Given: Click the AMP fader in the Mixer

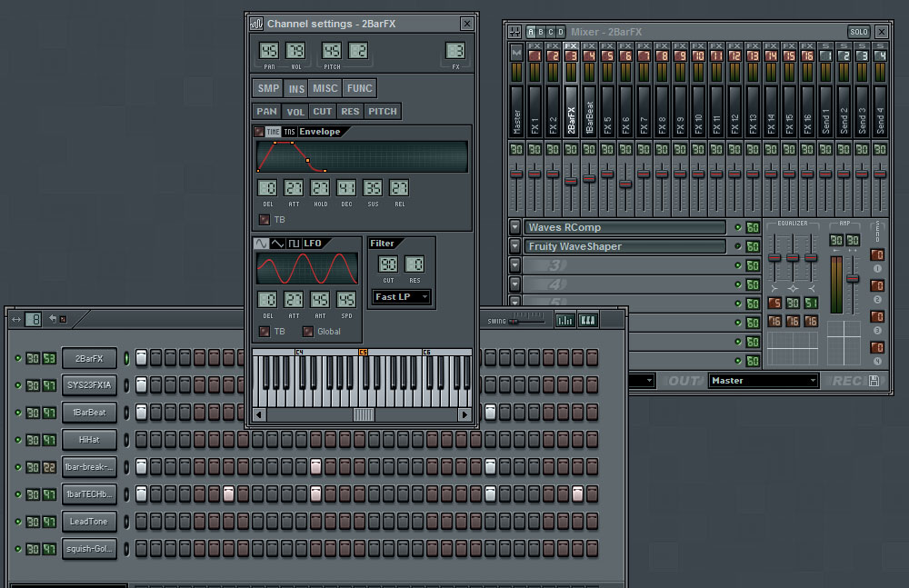Looking at the screenshot, I should pyautogui.click(x=853, y=278).
